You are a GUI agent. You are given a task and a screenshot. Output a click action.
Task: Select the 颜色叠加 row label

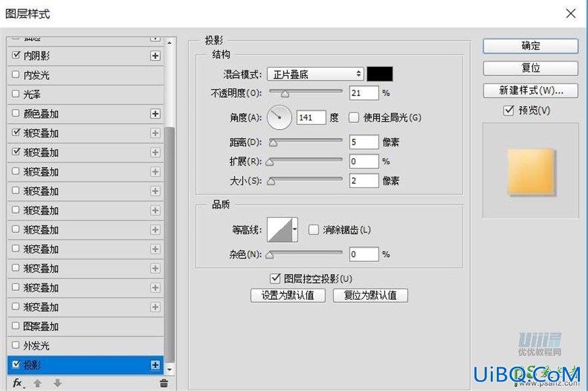[x=41, y=114]
